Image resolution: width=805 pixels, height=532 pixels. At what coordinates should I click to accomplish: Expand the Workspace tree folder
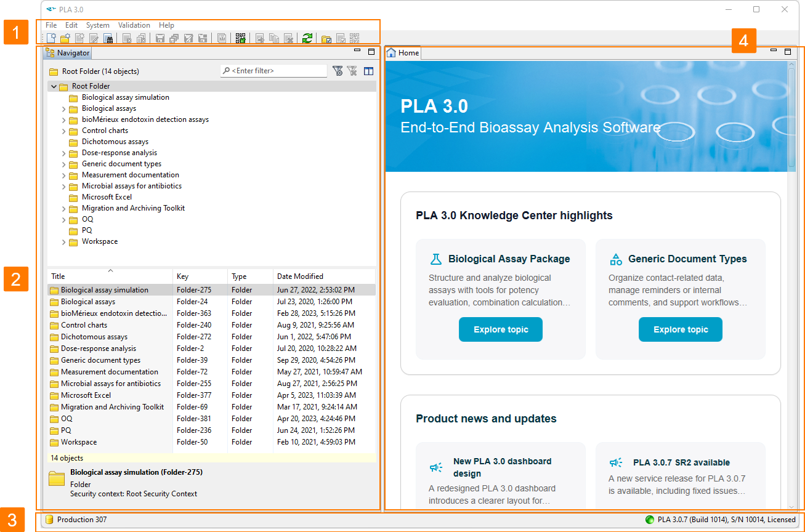coord(64,242)
